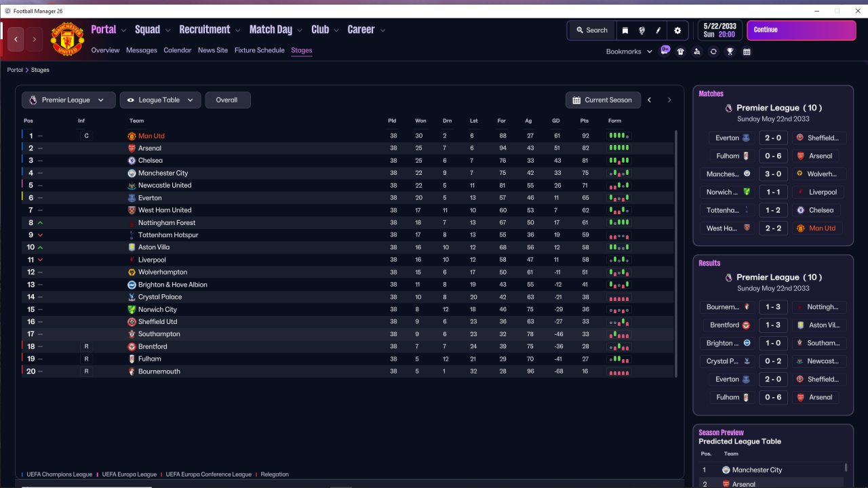Click the date and time display
The width and height of the screenshot is (868, 488).
(719, 30)
